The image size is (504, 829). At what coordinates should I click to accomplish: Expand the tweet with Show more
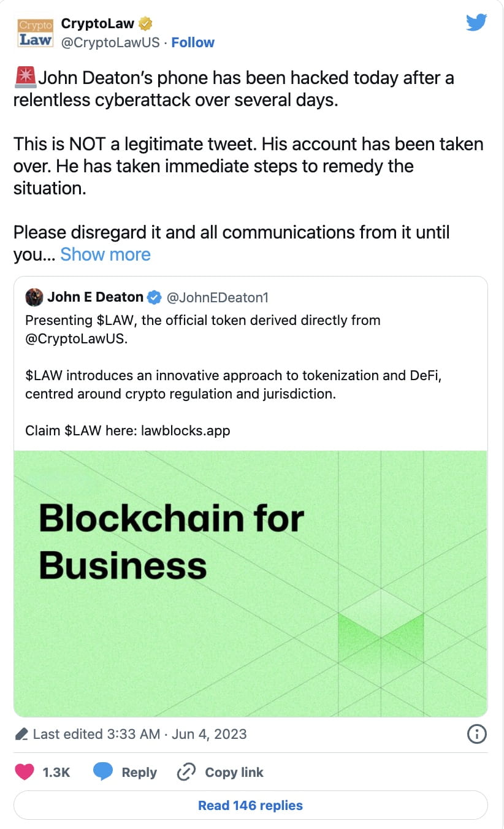tap(105, 254)
